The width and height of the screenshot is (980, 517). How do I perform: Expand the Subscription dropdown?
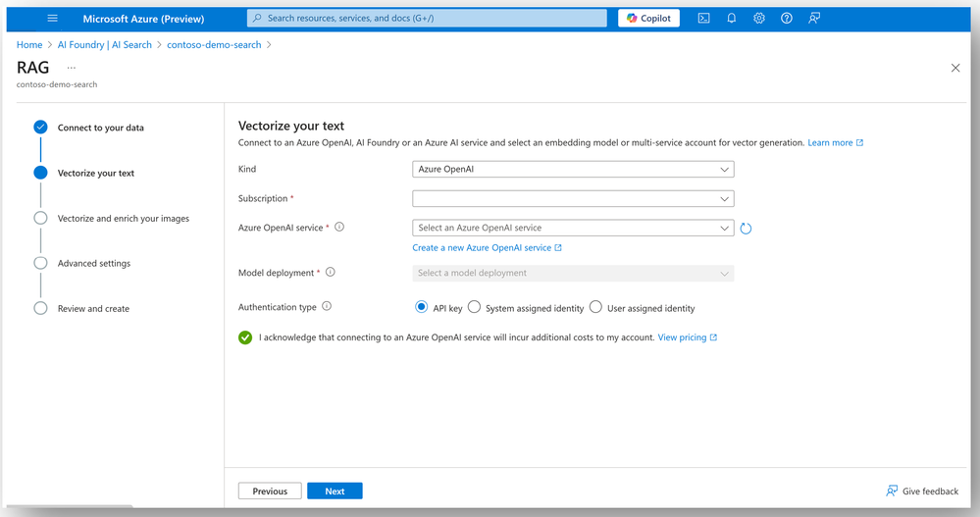(573, 198)
